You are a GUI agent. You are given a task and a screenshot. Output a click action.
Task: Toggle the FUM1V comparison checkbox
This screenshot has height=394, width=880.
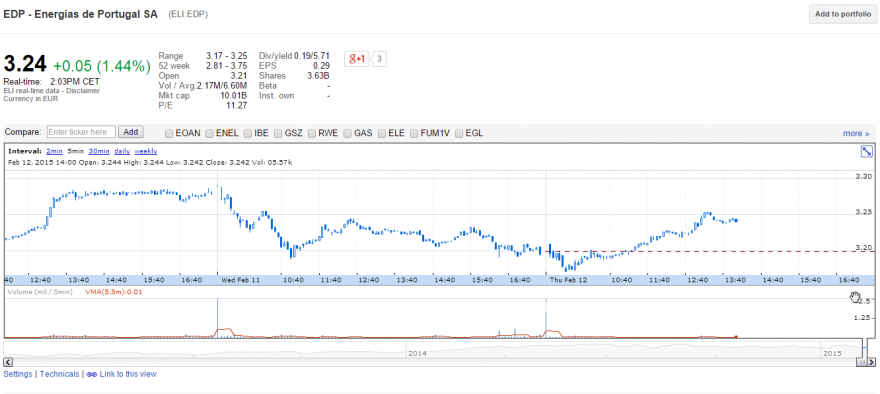point(415,134)
